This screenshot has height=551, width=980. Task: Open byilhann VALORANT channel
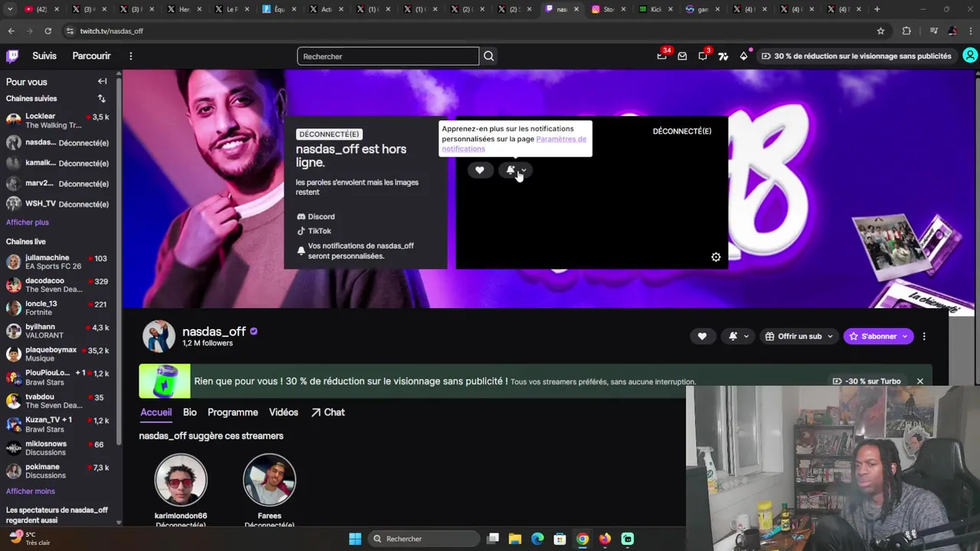[59, 331]
